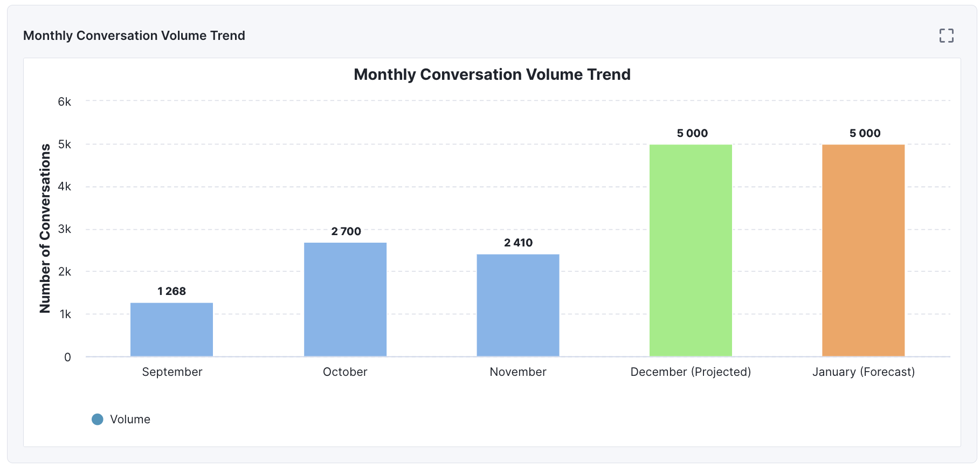This screenshot has height=467, width=980.
Task: Select the November bar
Action: [517, 305]
